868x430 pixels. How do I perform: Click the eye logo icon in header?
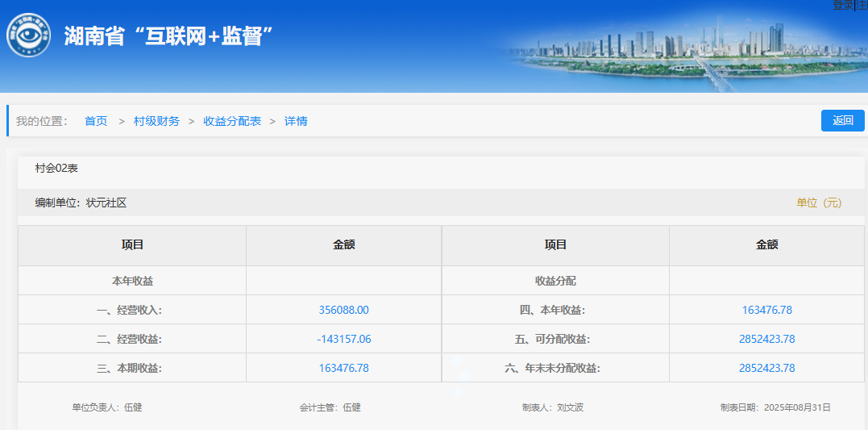(29, 36)
